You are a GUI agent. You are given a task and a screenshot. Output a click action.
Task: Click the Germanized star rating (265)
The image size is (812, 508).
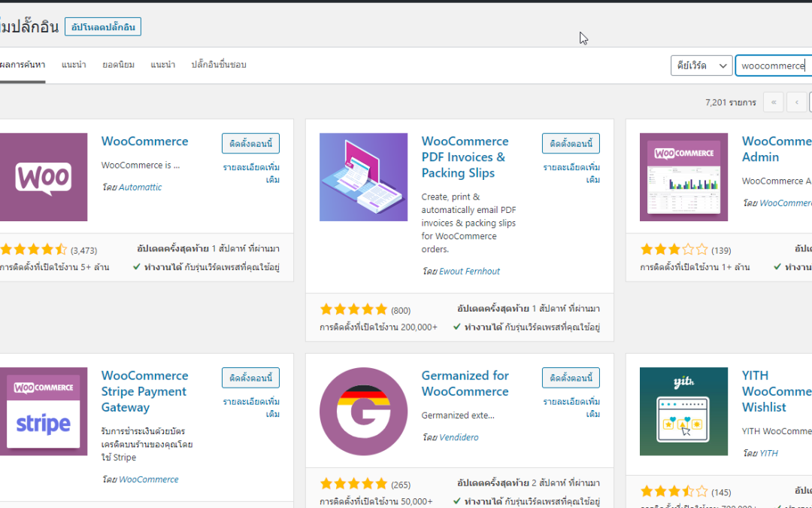point(353,484)
